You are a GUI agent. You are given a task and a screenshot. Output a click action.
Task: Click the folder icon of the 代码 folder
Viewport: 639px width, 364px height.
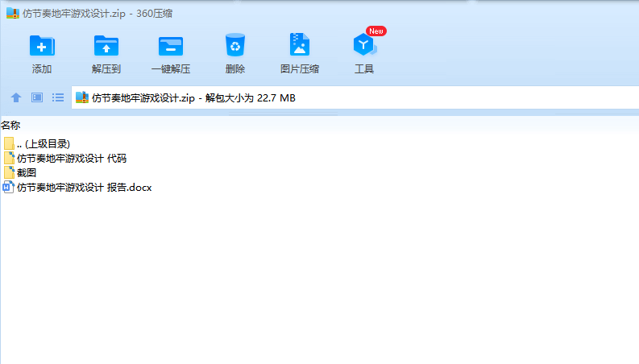[x=9, y=158]
